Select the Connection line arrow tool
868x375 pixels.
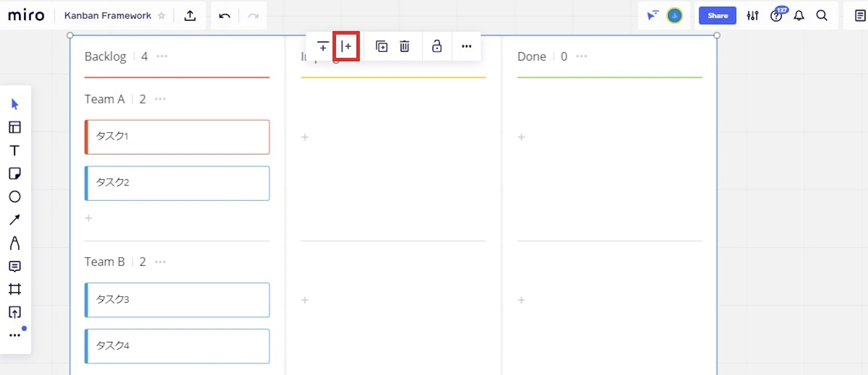click(x=15, y=219)
